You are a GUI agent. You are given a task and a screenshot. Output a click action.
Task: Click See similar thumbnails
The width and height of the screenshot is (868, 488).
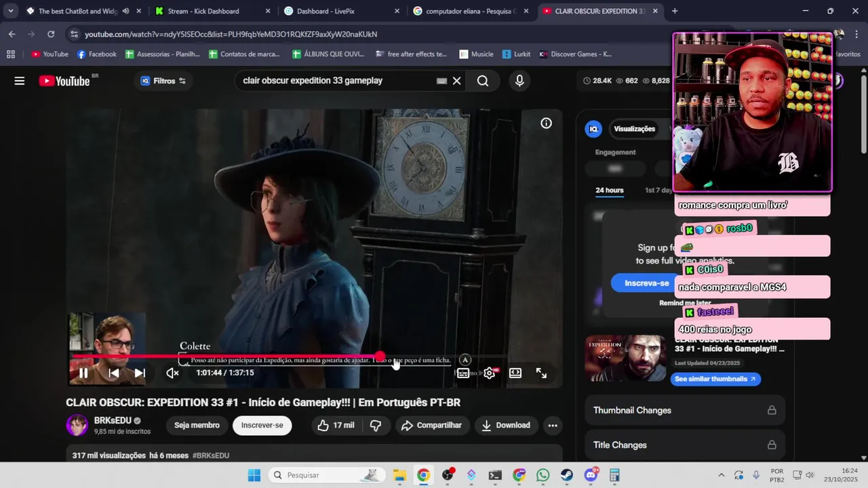coord(715,379)
